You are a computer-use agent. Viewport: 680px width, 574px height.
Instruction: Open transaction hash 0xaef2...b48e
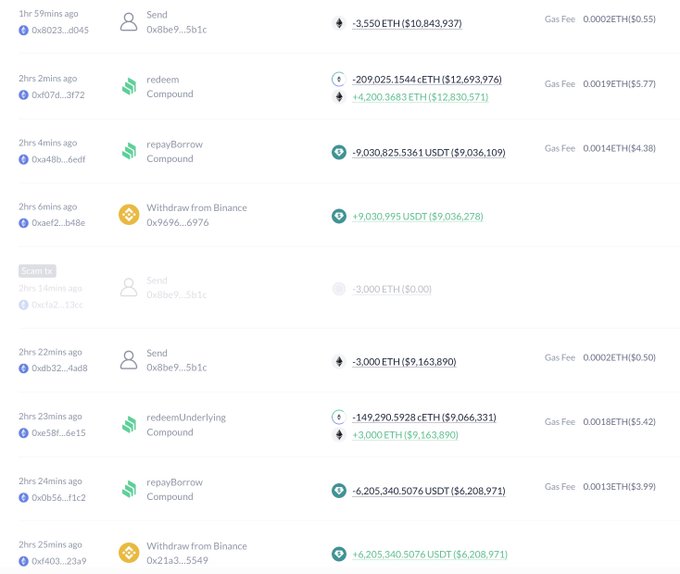(x=58, y=223)
